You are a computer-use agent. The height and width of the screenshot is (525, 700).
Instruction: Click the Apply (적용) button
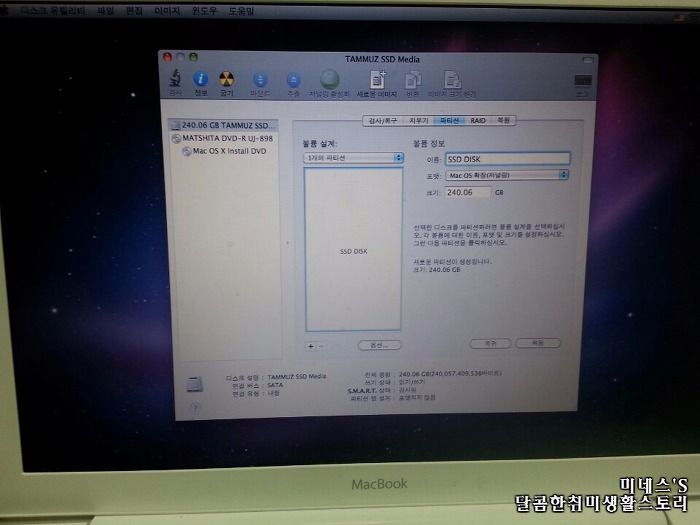pyautogui.click(x=538, y=343)
